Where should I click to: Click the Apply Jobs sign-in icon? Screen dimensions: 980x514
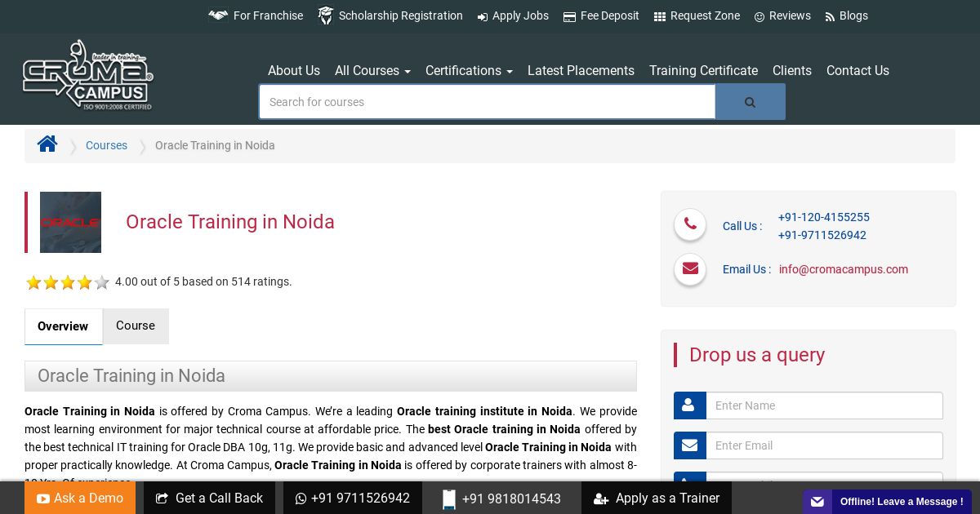[483, 17]
